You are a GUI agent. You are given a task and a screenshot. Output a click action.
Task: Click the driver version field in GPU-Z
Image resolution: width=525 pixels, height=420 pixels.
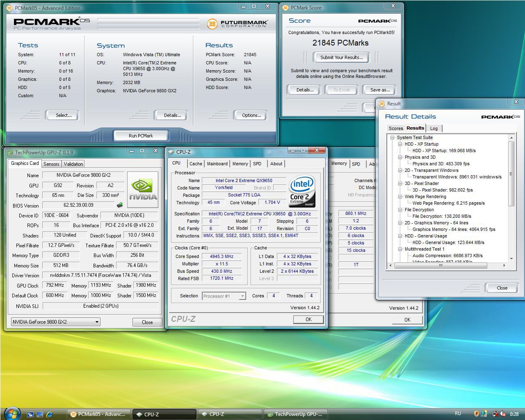(x=100, y=276)
